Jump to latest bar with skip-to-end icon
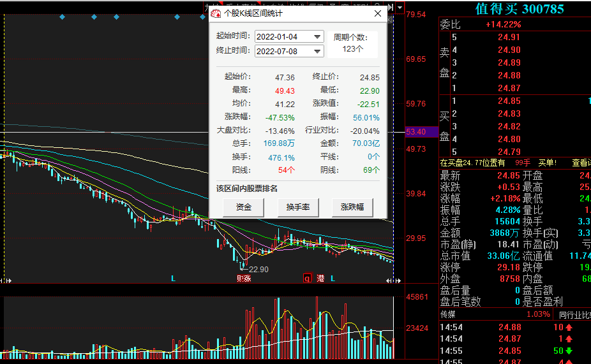 point(391,7)
